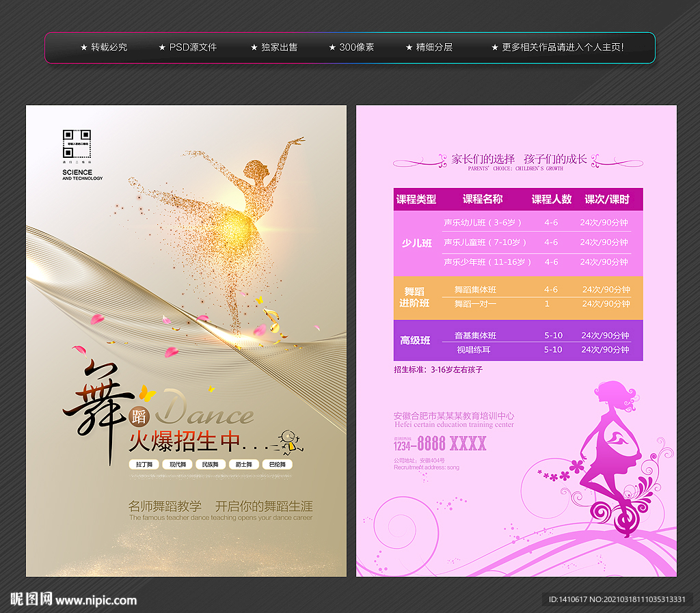Click the 音基集体班 row name
Image resolution: width=700 pixels, height=613 pixels.
(476, 336)
